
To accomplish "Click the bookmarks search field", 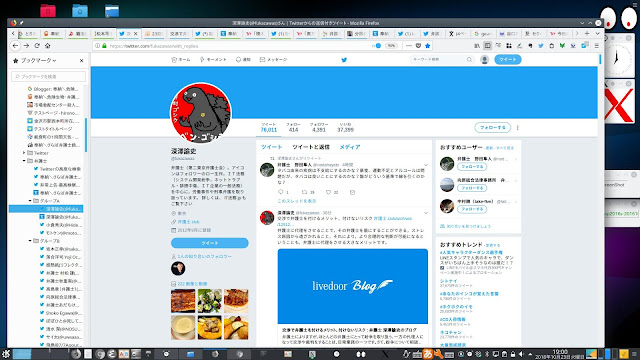I will coord(49,76).
